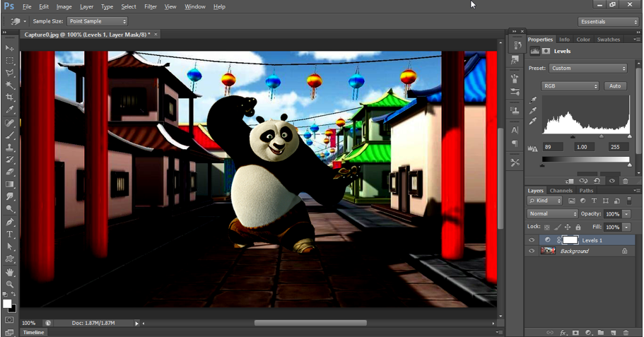
Task: Open the Opacity slider dropdown arrow
Action: [x=626, y=214]
